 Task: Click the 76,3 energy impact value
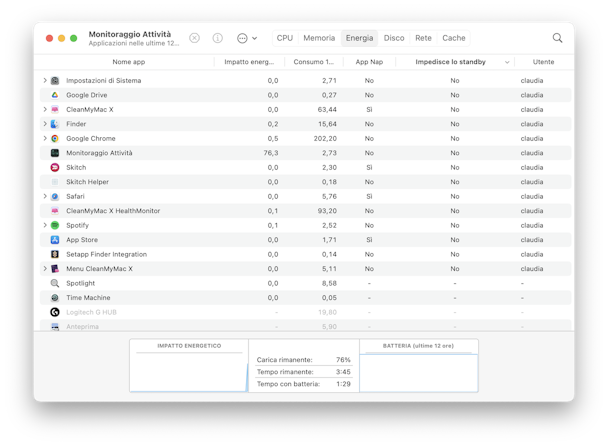coord(271,153)
